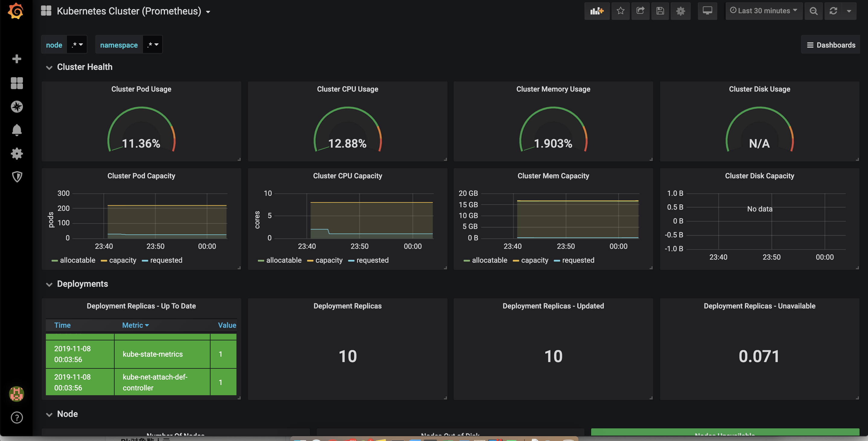
Task: Open the node variable dropdown
Action: [77, 45]
